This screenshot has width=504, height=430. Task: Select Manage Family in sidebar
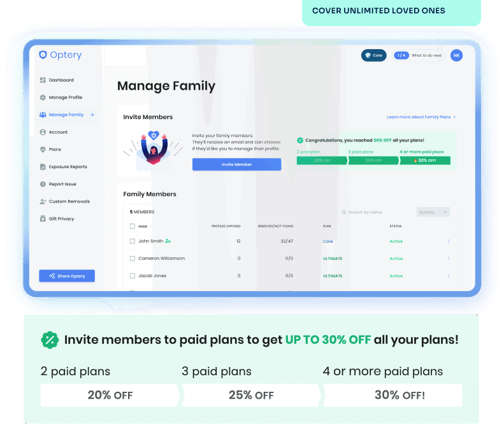(x=66, y=115)
